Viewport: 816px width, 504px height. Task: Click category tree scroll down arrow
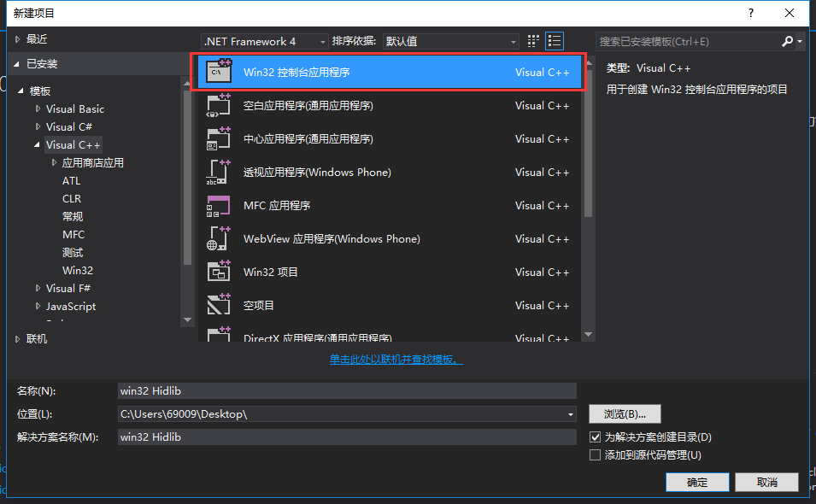187,319
